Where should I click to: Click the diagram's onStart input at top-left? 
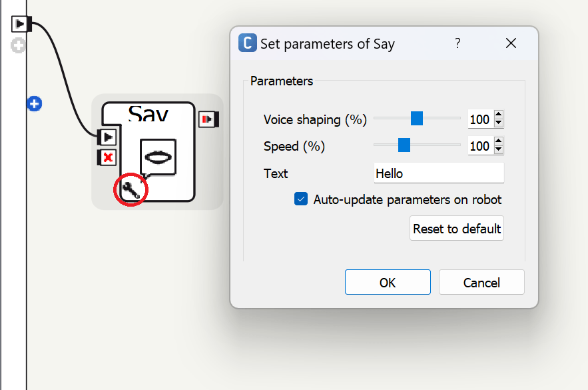pyautogui.click(x=21, y=24)
